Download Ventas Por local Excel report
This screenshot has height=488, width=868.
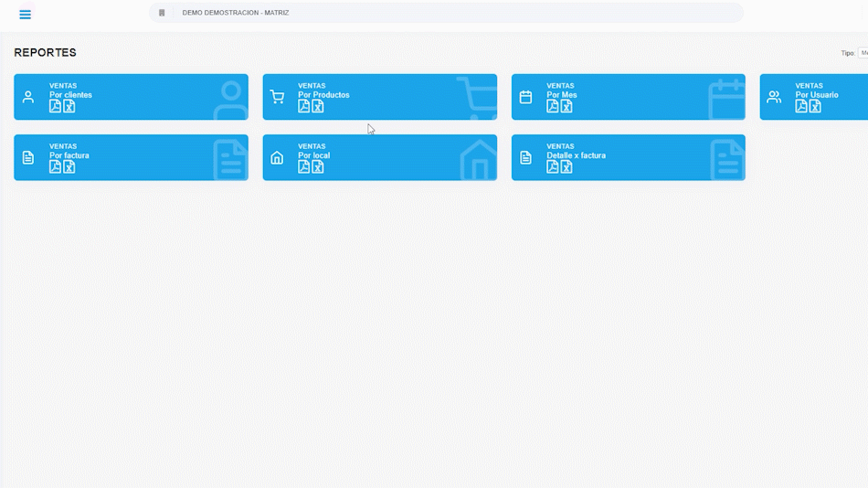coord(318,166)
